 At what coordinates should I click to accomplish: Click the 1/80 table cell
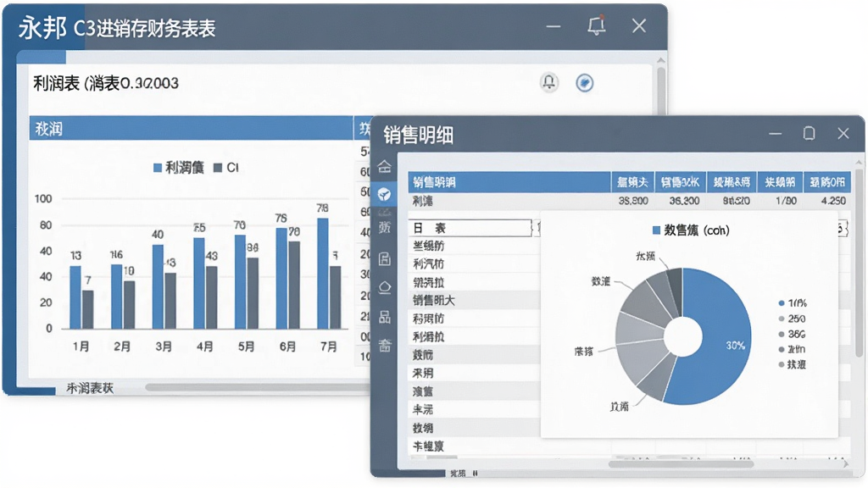pyautogui.click(x=786, y=201)
